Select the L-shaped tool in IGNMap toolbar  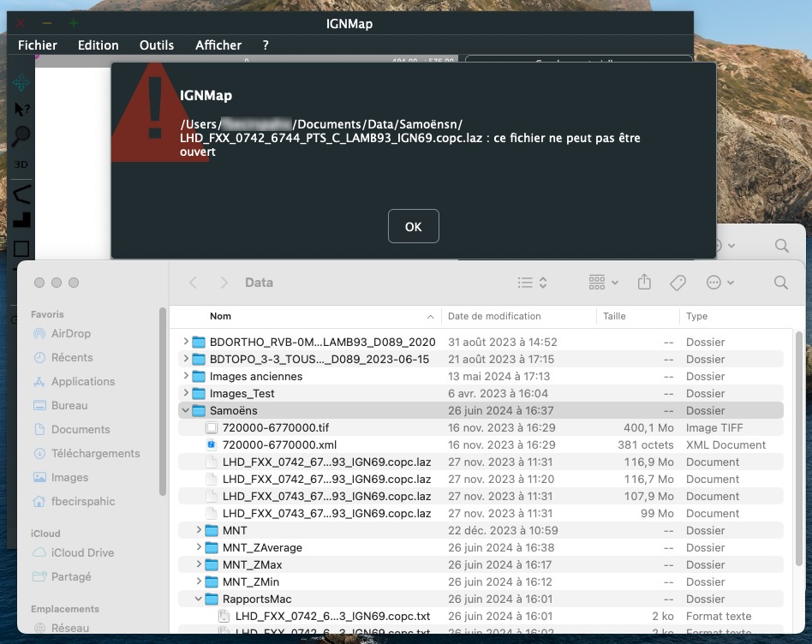[x=21, y=220]
